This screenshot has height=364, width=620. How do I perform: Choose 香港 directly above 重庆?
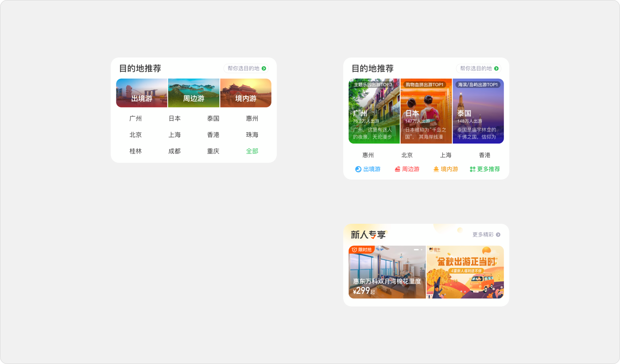(213, 135)
